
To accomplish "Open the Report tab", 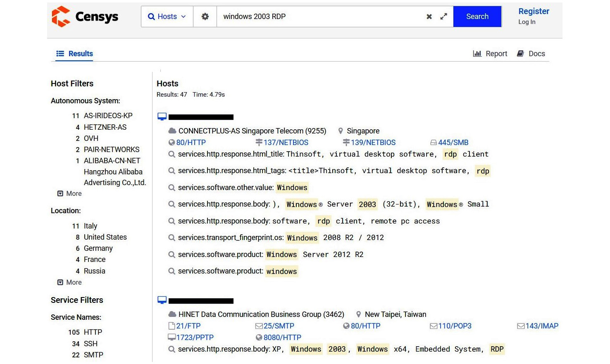I will 490,54.
